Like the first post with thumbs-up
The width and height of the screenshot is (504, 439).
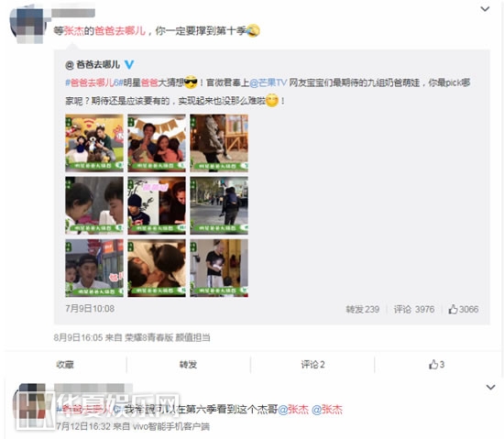tap(436, 365)
